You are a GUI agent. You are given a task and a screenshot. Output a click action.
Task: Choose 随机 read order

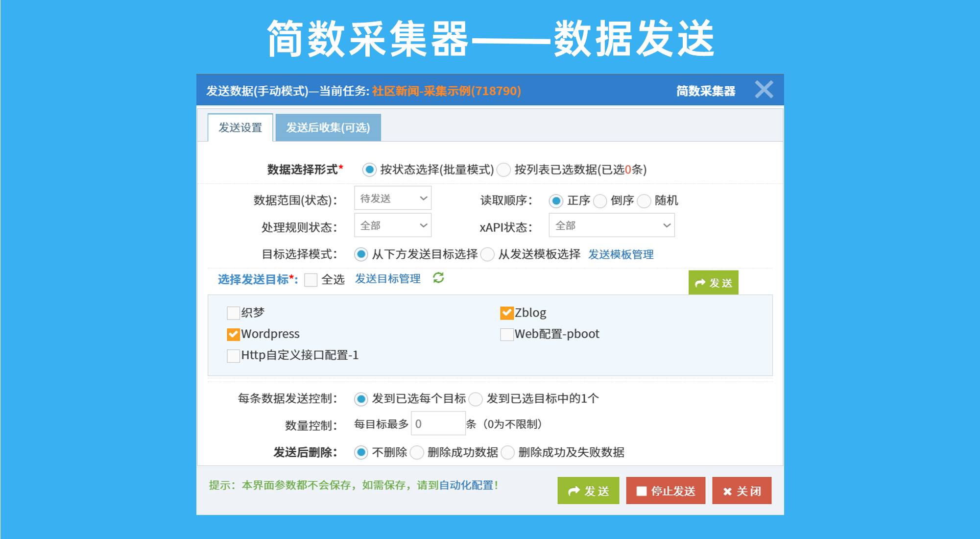(x=644, y=200)
